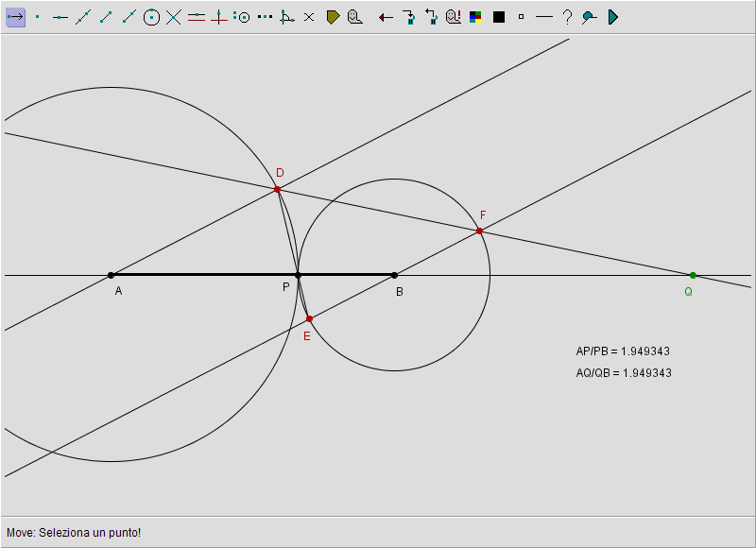Pick the Segment tool
Image resolution: width=756 pixels, height=548 pixels.
click(x=106, y=17)
